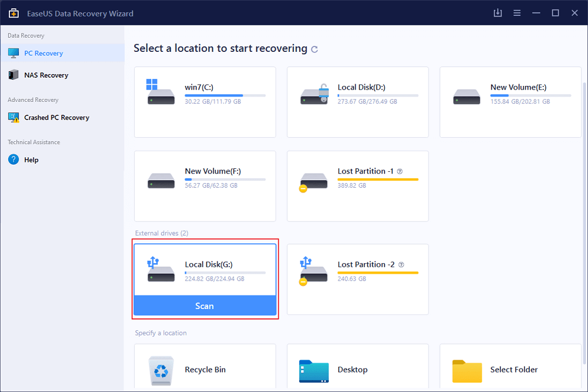Open the hamburger menu in title bar

click(517, 13)
